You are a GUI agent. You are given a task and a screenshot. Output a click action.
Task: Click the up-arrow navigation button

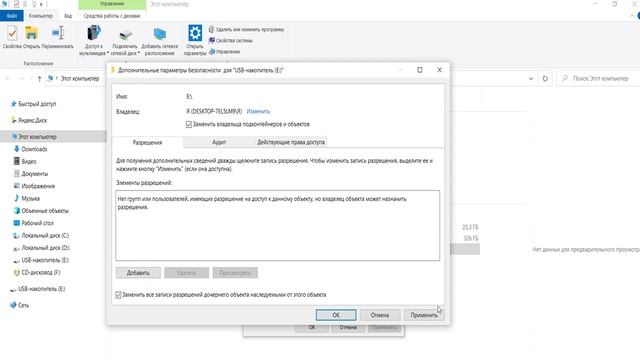point(39,78)
